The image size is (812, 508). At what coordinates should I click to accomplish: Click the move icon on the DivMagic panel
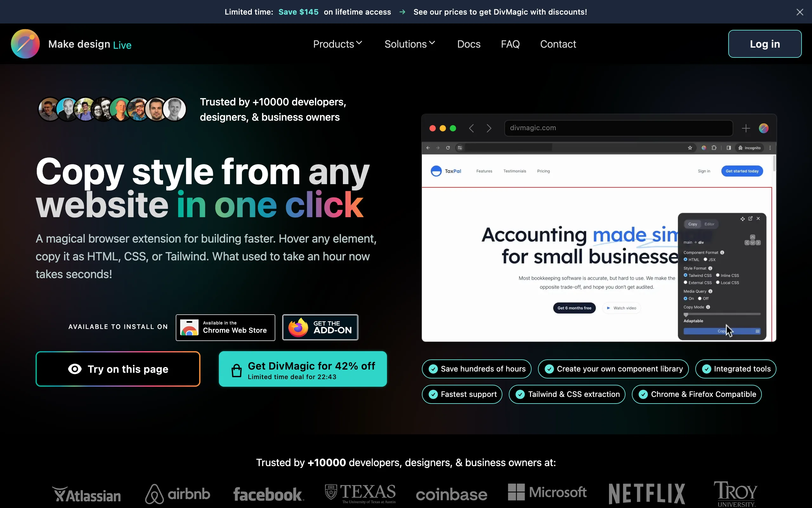point(743,219)
